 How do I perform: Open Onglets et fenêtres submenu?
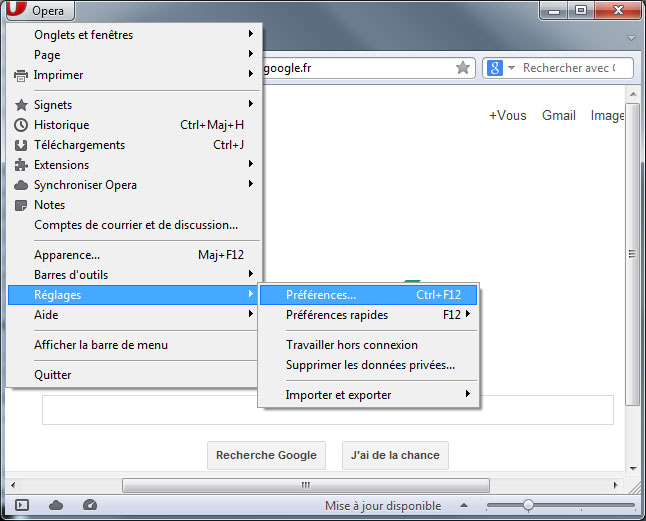pyautogui.click(x=135, y=35)
